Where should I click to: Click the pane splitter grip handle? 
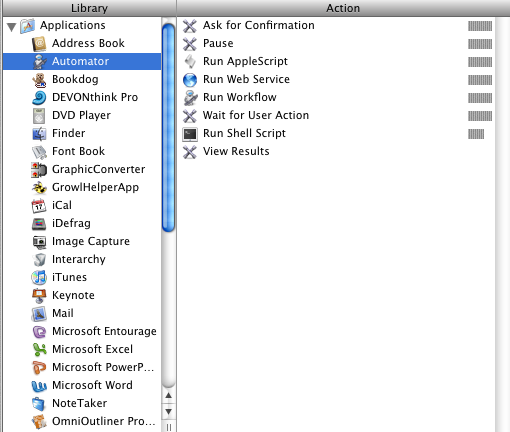(169, 427)
